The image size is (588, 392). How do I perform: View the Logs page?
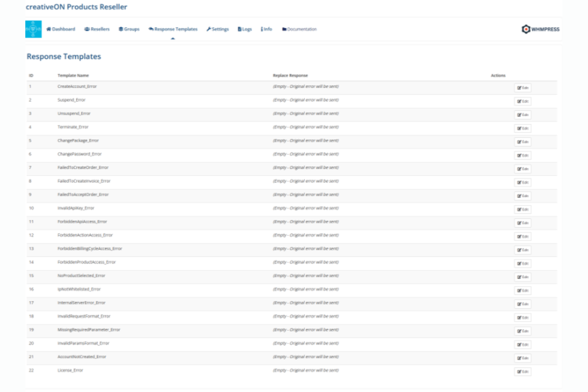coord(245,29)
